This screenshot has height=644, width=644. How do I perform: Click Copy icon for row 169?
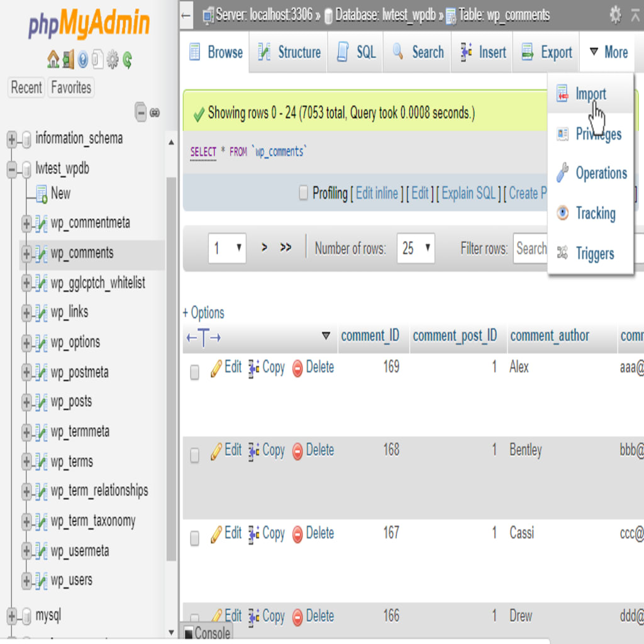pos(253,369)
